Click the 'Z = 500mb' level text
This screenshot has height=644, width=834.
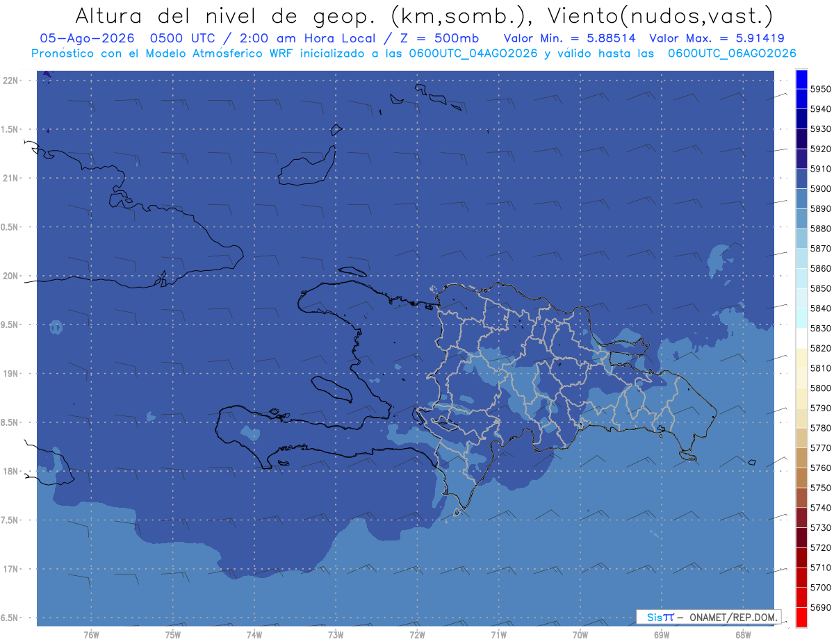tap(439, 38)
